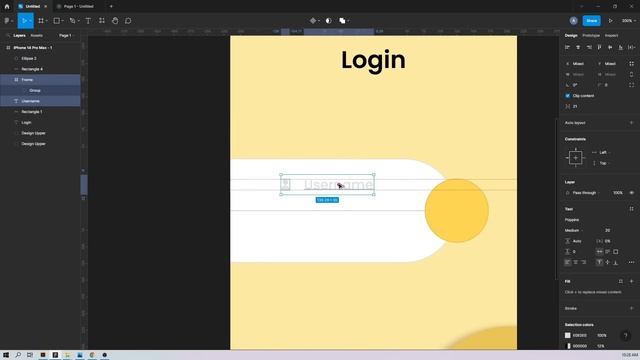Switch to the Inspect tab
This screenshot has height=360, width=640.
[611, 36]
